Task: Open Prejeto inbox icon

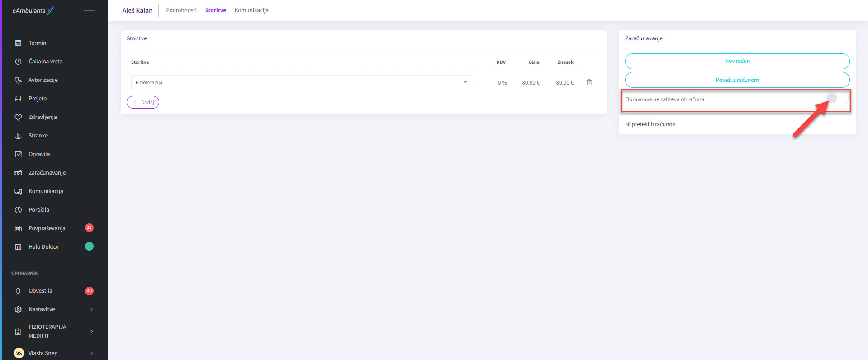Action: coord(18,99)
